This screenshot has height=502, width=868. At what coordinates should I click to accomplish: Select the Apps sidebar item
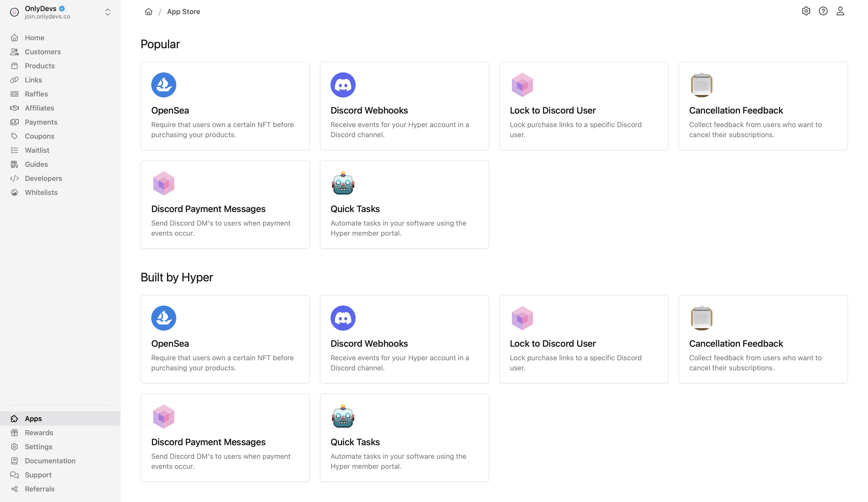33,419
